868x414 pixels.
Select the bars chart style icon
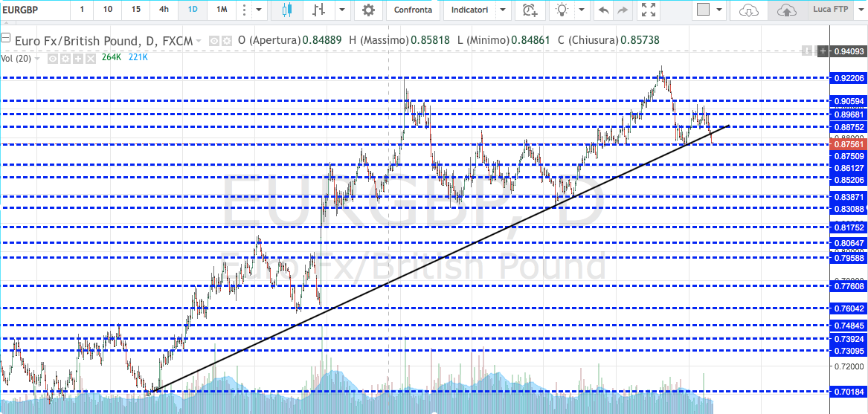[319, 10]
